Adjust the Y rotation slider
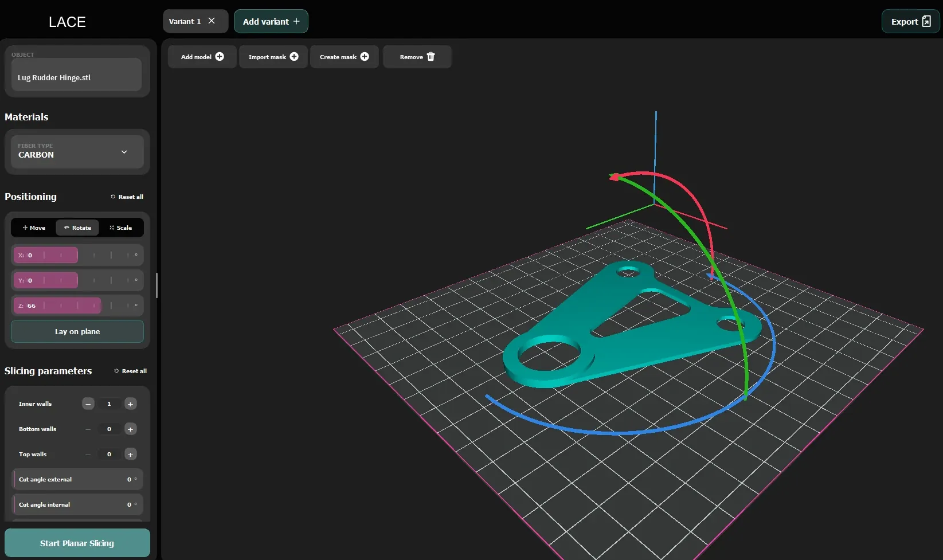 77,280
